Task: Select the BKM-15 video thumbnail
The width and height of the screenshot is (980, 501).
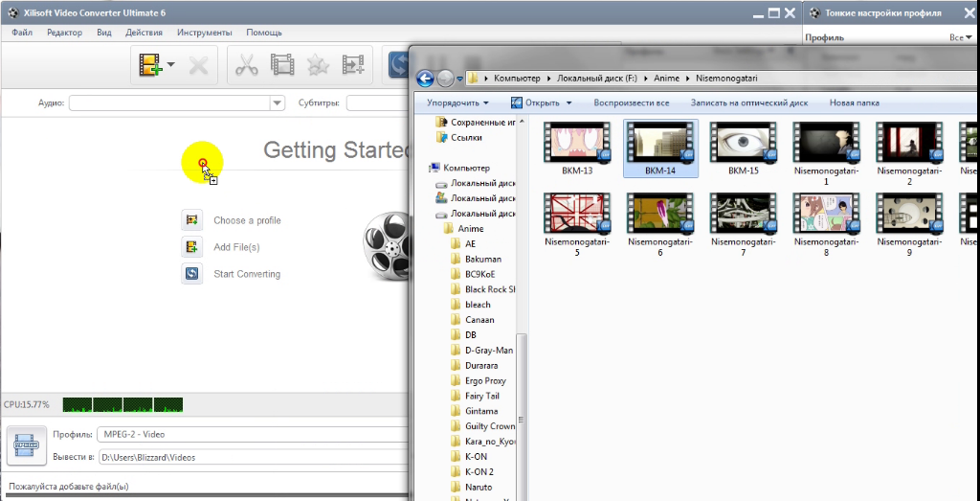Action: [x=743, y=142]
